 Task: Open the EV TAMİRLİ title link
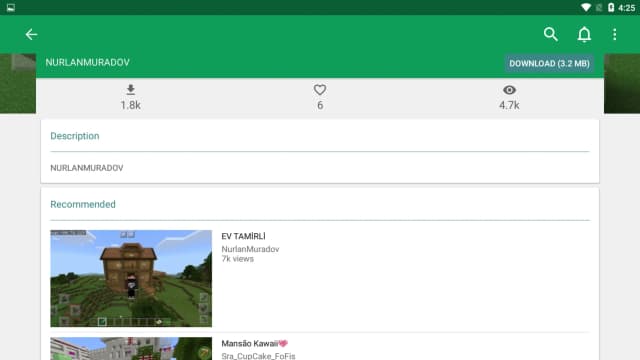pyautogui.click(x=243, y=236)
